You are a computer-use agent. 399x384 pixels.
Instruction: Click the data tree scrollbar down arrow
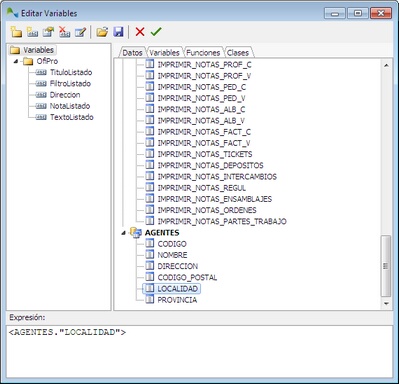click(x=386, y=303)
